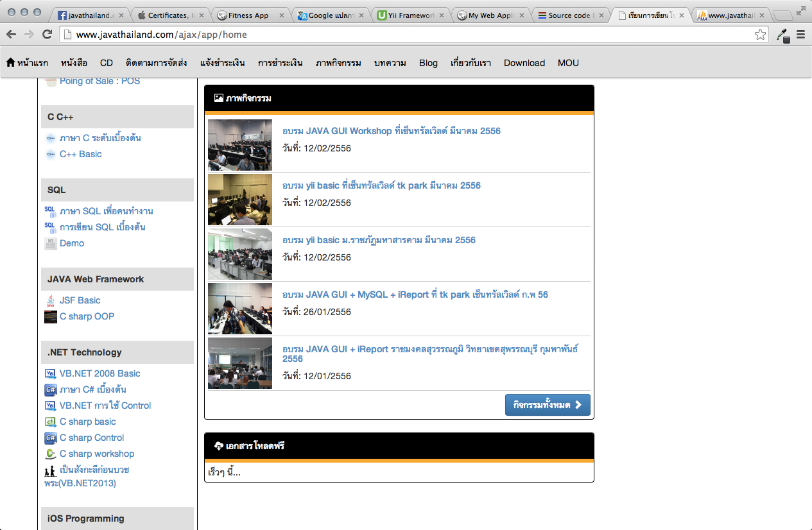Click the home icon beside หน้าแรก
The image size is (812, 530).
click(10, 63)
